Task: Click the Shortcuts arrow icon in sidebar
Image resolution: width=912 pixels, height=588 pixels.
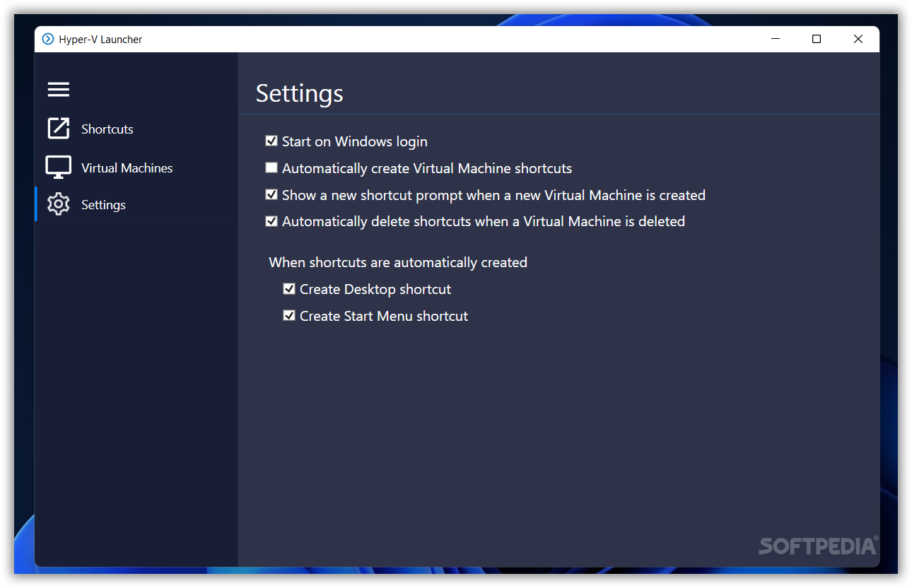Action: coord(58,128)
